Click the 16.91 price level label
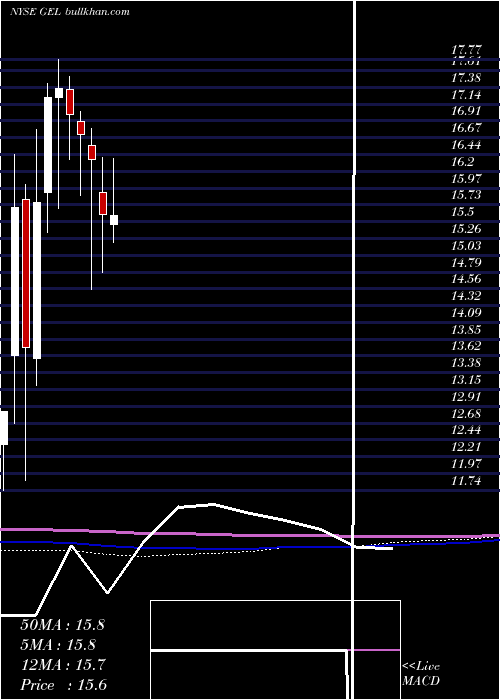This screenshot has width=500, height=700. pyautogui.click(x=466, y=111)
